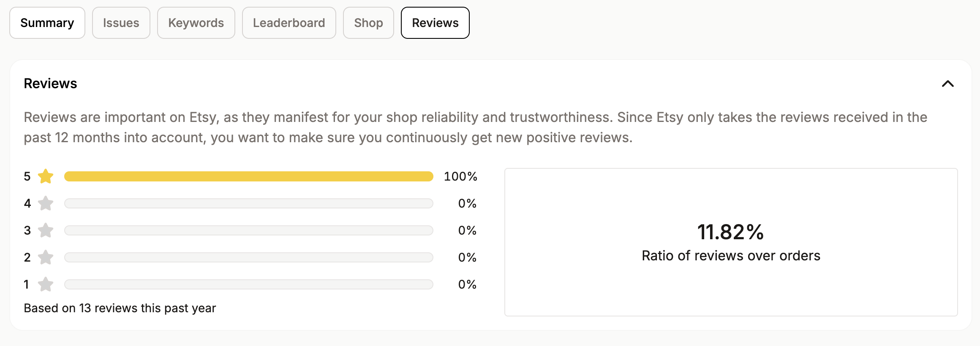Collapse the Reviews section with chevron

pyautogui.click(x=948, y=84)
